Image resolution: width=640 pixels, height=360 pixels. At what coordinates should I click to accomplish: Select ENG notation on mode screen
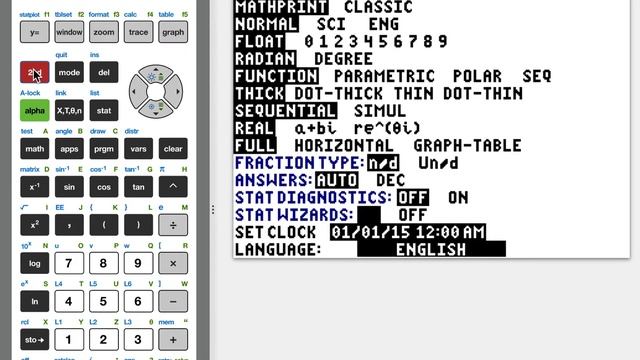click(384, 24)
